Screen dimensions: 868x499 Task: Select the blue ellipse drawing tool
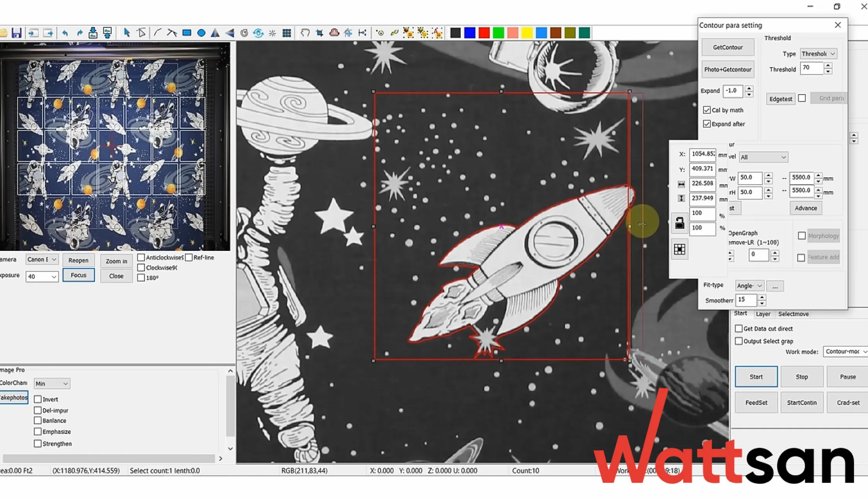tap(201, 33)
